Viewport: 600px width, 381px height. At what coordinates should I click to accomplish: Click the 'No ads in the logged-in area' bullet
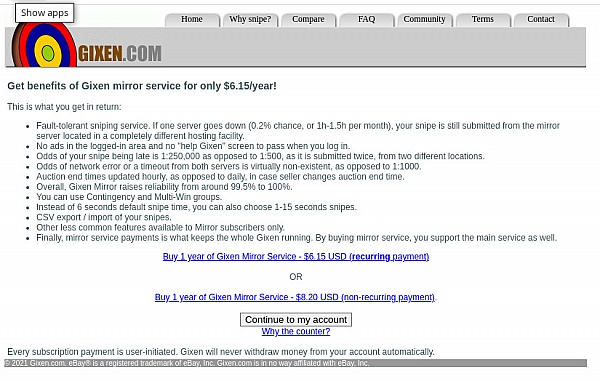[x=193, y=146]
